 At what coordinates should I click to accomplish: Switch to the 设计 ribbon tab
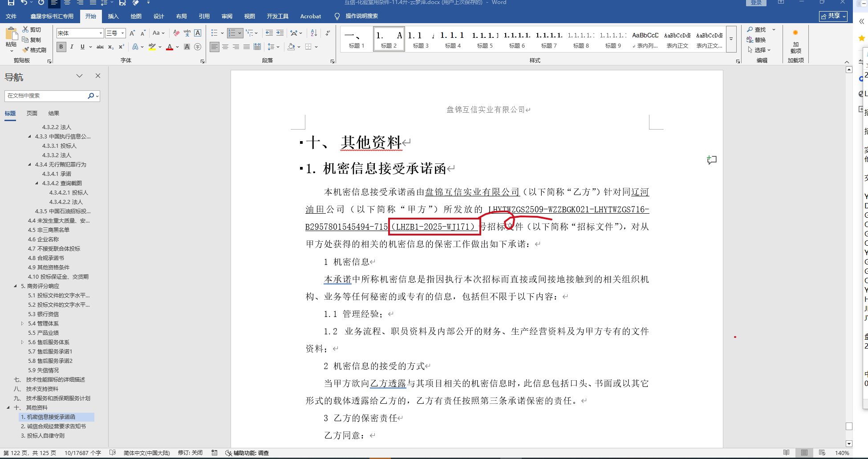(159, 16)
